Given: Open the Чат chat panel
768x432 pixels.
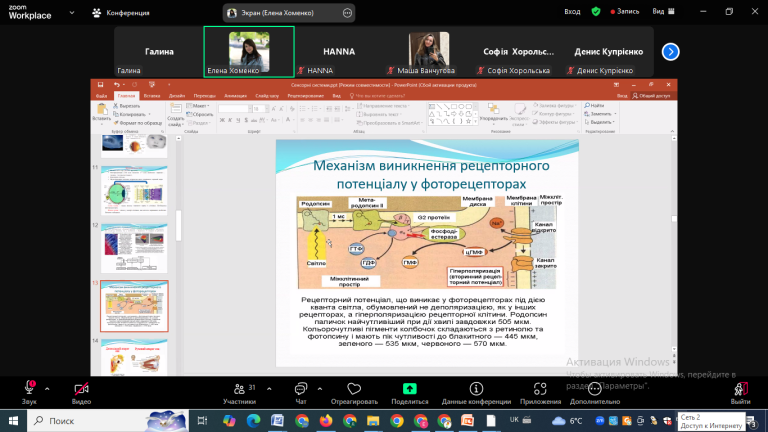Looking at the screenshot, I should click(x=301, y=389).
